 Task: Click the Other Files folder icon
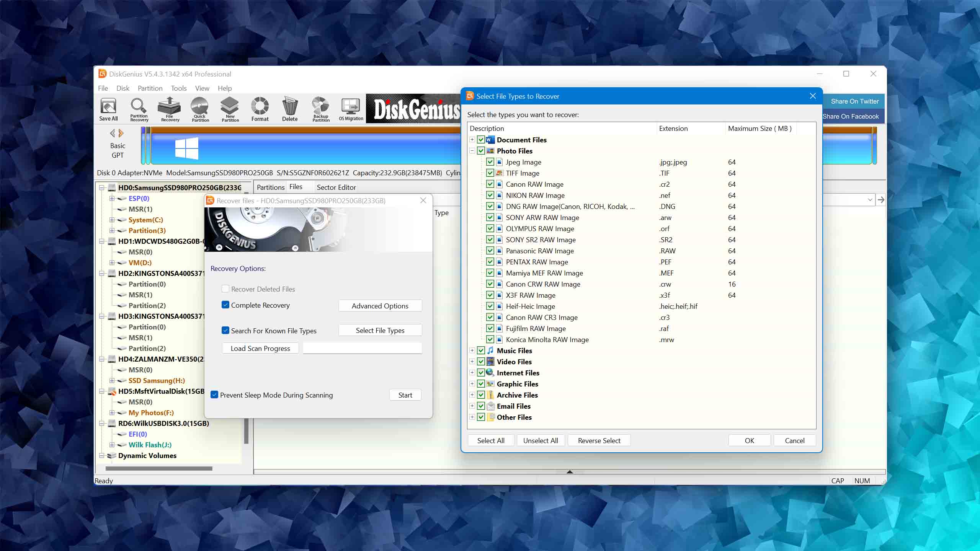tap(490, 417)
